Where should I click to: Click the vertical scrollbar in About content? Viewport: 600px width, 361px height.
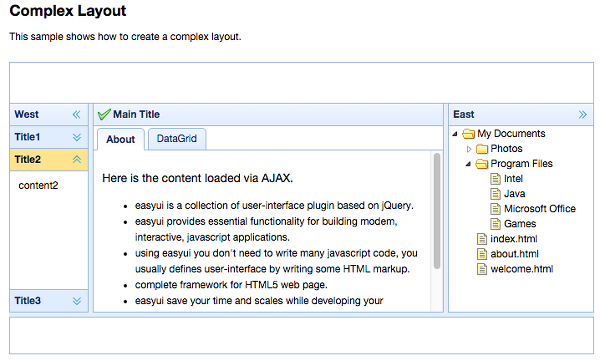click(x=437, y=211)
